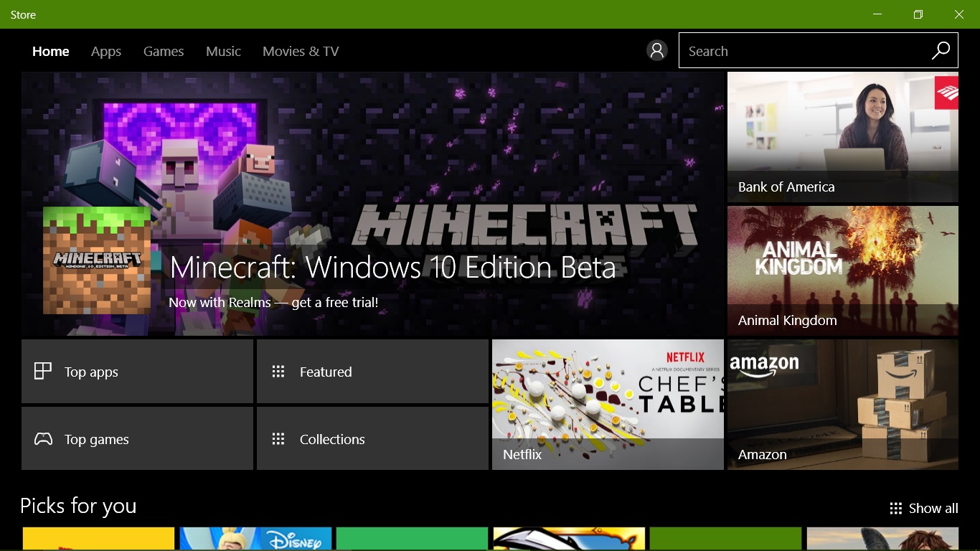
Task: Open the user account icon
Action: pyautogui.click(x=656, y=50)
